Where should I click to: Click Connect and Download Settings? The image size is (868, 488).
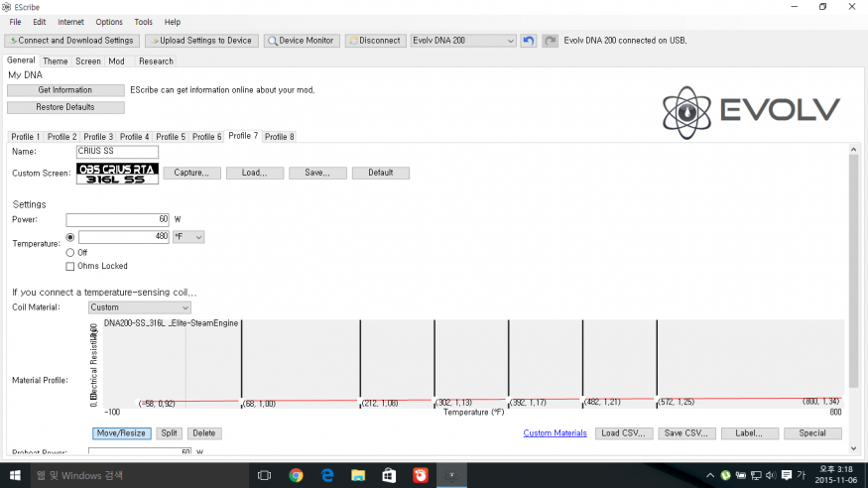tap(72, 41)
